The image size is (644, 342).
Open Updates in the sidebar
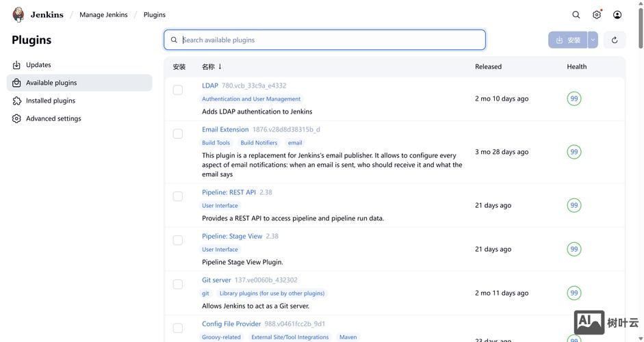[38, 65]
